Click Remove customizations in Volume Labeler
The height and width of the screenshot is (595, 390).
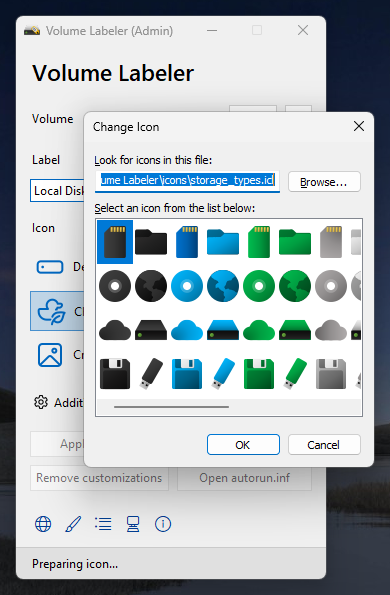click(x=99, y=478)
